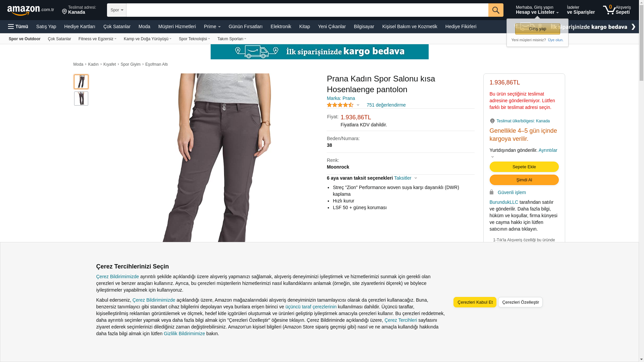Accept cookies with Çerezleri Kabul Et
Viewport: 644px width, 362px height.
click(x=475, y=302)
